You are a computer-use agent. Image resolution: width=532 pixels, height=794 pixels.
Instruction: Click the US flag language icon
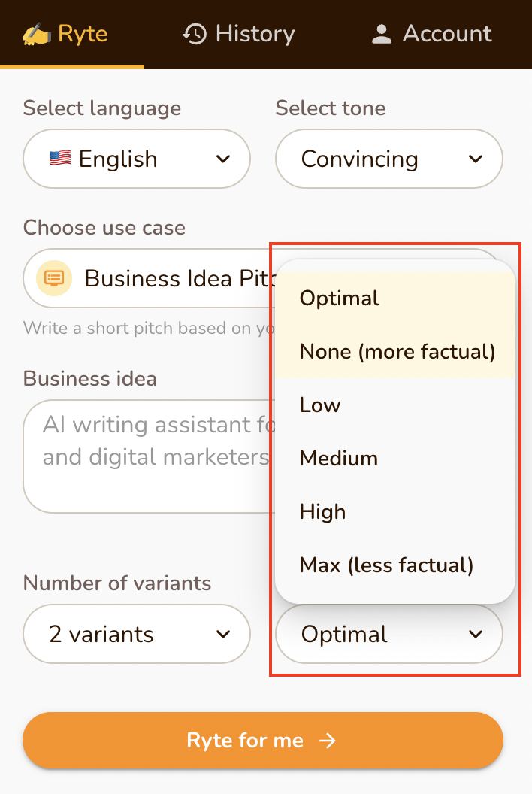pyautogui.click(x=60, y=159)
